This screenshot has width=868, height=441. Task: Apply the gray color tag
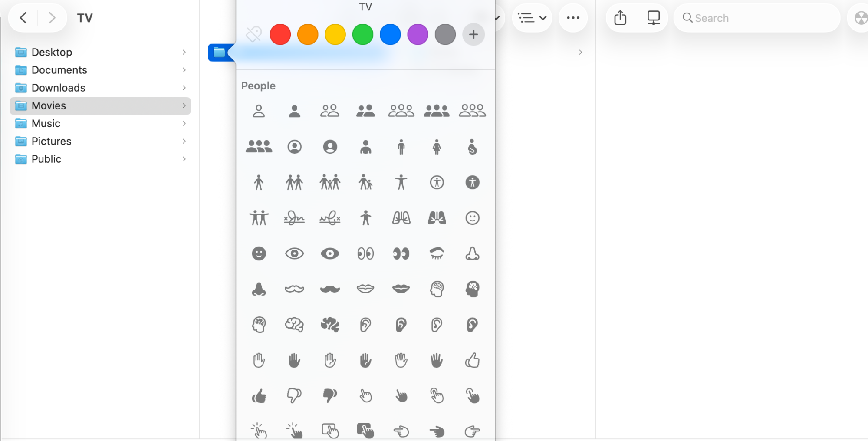(445, 34)
